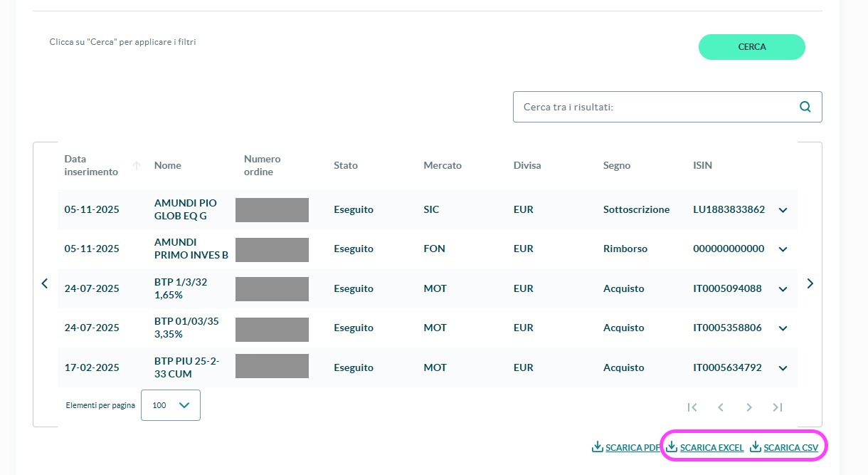Click the SCARICA EXCEL link
868x475 pixels.
(711, 448)
